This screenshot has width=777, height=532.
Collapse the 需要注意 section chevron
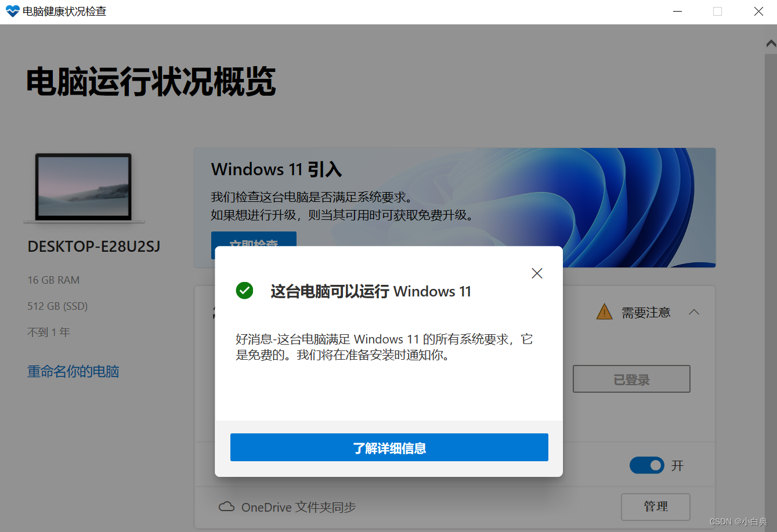coord(694,312)
